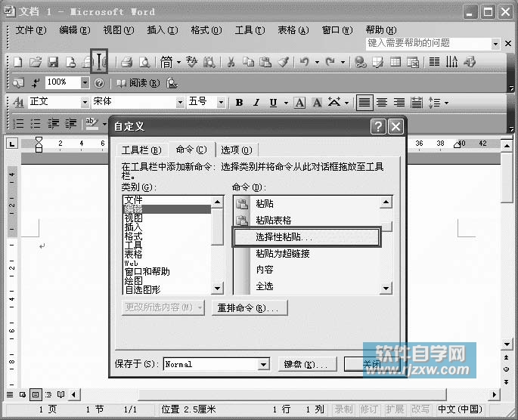The width and height of the screenshot is (518, 420).
Task: Open the Underline style dropdown arrow
Action: [x=286, y=103]
